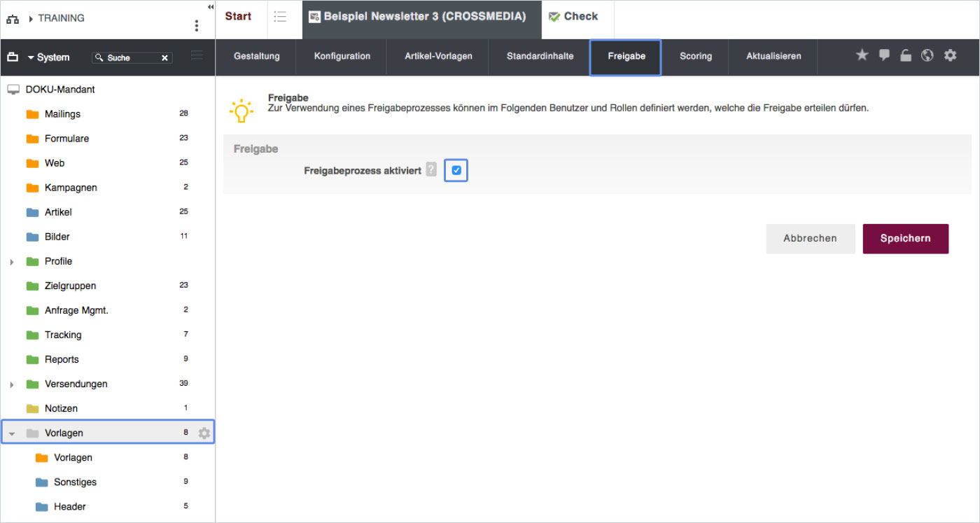Click the open padlock icon
The width and height of the screenshot is (980, 523).
(x=906, y=55)
